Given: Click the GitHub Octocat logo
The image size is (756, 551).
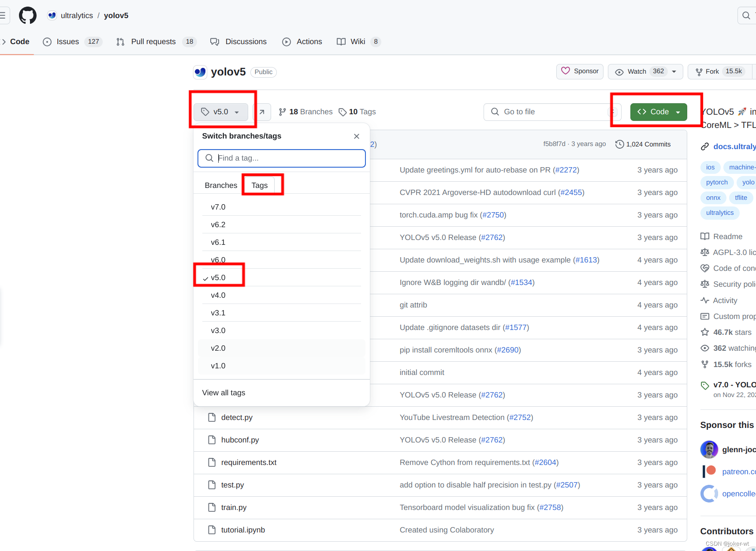Looking at the screenshot, I should click(28, 15).
